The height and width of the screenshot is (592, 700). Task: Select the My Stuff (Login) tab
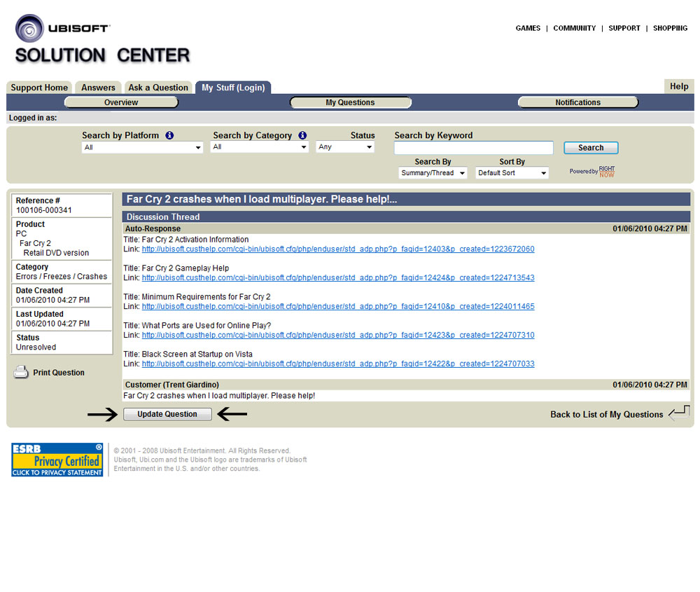233,88
